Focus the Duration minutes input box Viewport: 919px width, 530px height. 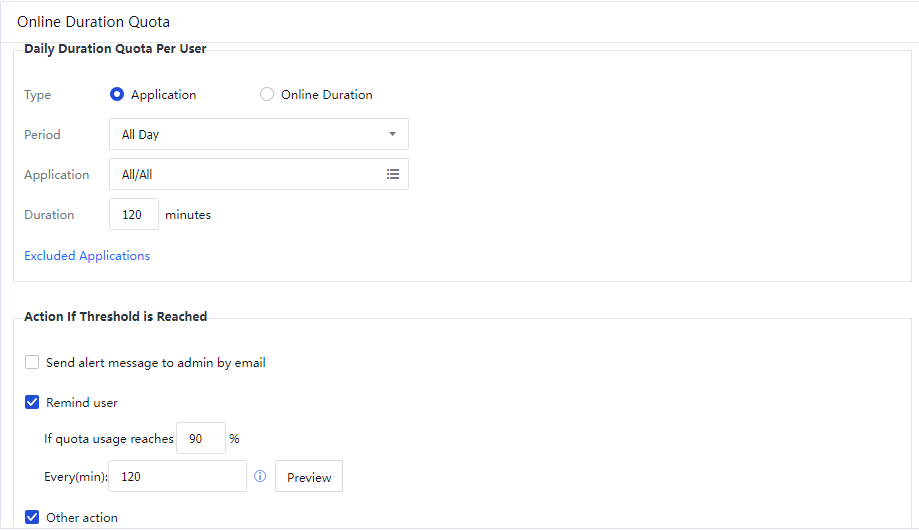click(x=133, y=215)
